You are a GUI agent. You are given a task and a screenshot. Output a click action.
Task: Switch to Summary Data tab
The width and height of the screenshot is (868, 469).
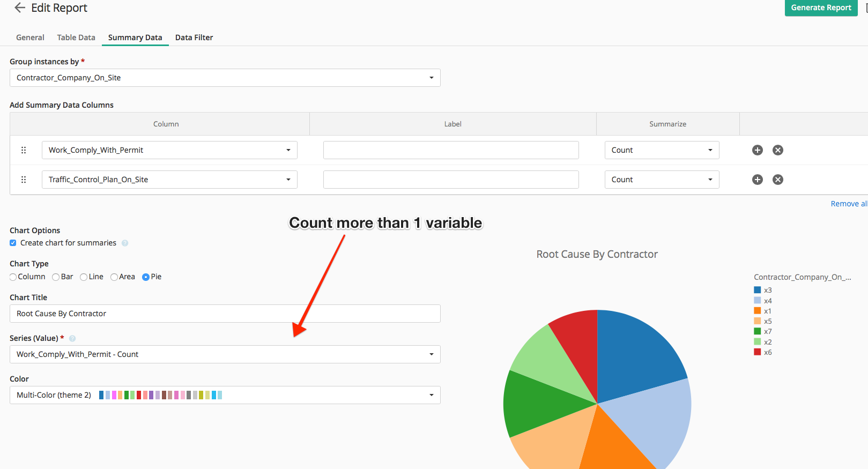pyautogui.click(x=135, y=38)
